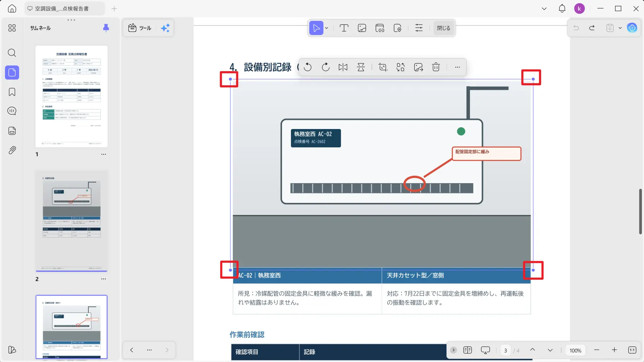
Task: Open the layers panel icon in sidebar
Action: 12,131
